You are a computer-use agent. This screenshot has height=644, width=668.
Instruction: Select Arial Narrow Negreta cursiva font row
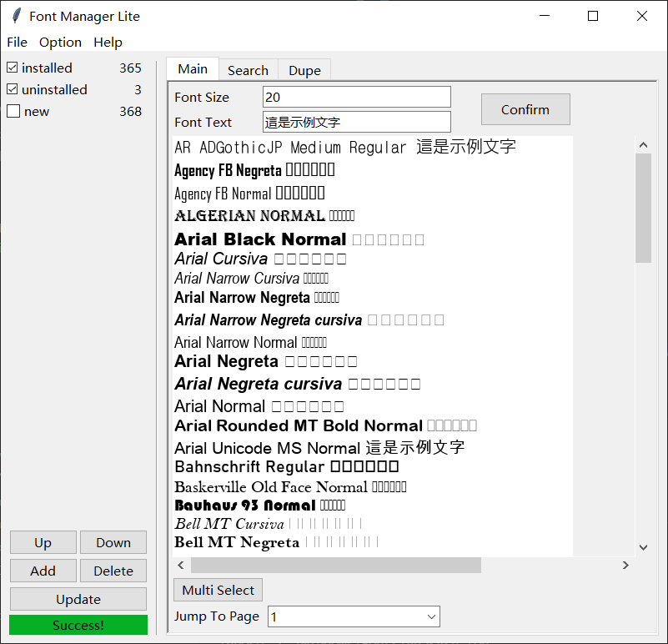point(309,319)
